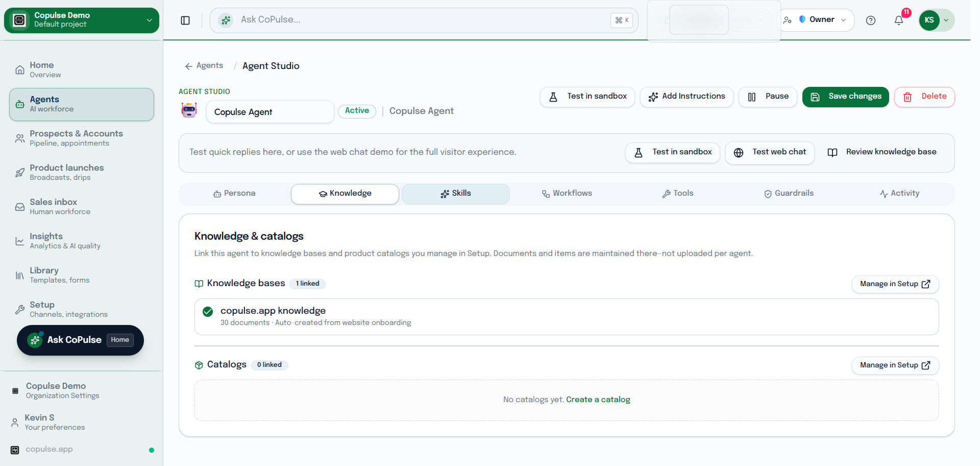Click the back arrow next to Agents
The width and height of the screenshot is (980, 466).
189,66
